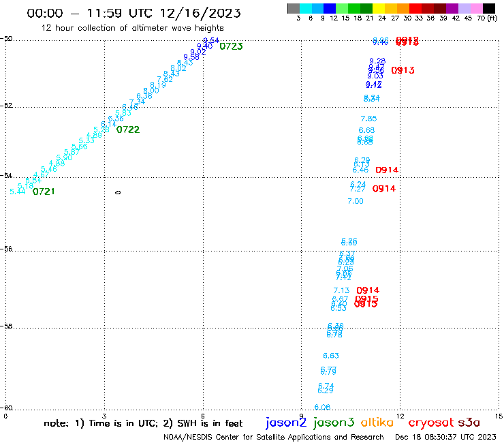This screenshot has height=443, width=504.
Task: Click the wave height value 9.54
Action: pos(211,40)
